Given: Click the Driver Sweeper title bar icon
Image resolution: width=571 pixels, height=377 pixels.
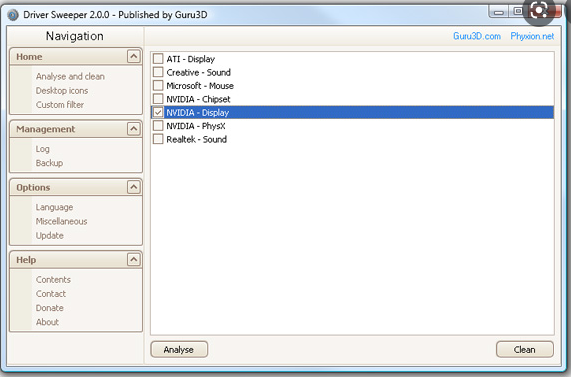Looking at the screenshot, I should click(x=13, y=15).
